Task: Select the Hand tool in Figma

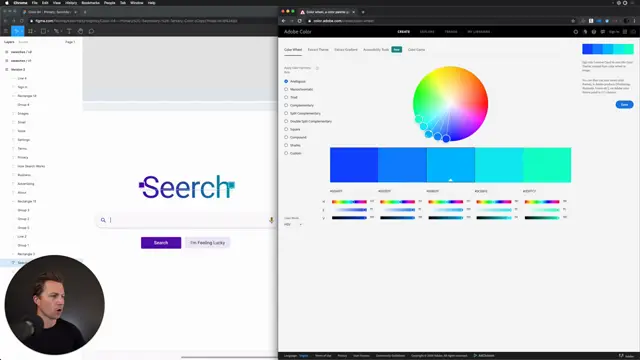Action: click(80, 31)
